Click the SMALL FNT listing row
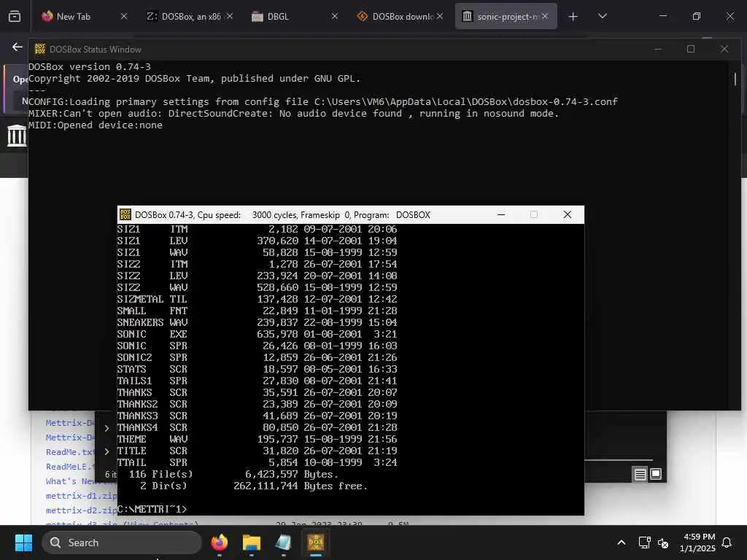This screenshot has width=747, height=560. 258,311
